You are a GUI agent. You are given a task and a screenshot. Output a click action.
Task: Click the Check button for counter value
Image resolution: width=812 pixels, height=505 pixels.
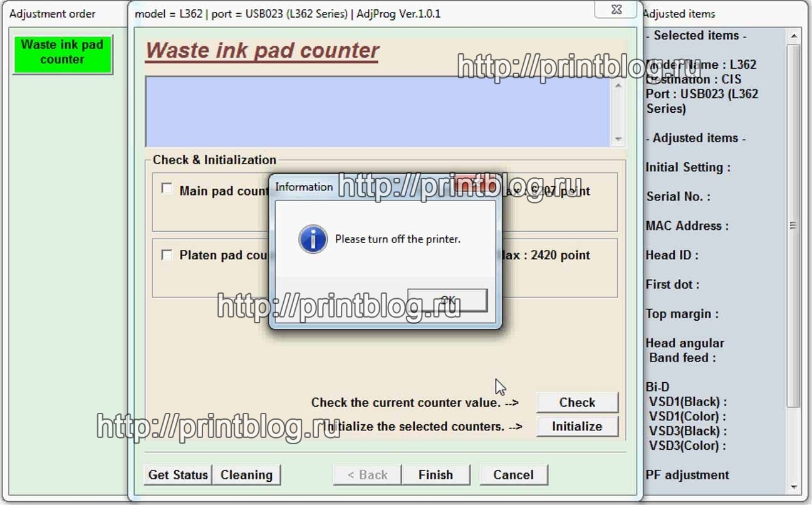coord(577,402)
